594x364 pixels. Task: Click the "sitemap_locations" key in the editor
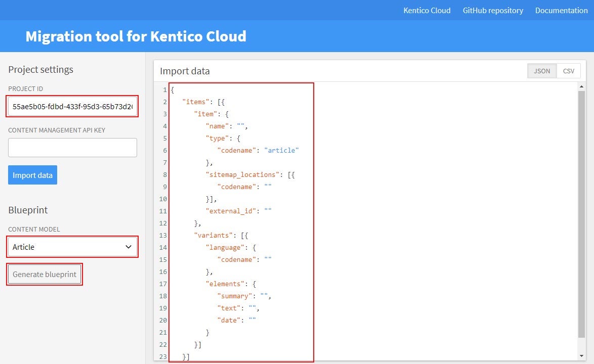click(x=242, y=174)
